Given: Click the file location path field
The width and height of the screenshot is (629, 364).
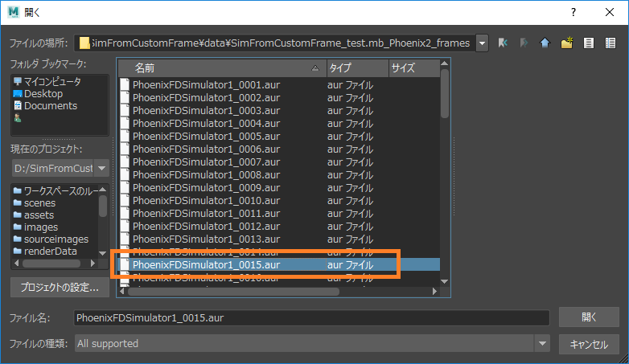Looking at the screenshot, I should (275, 43).
